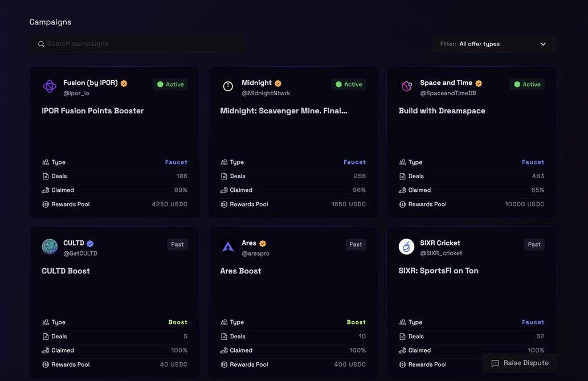
Task: Click the Active status badge on Midnight
Action: pos(349,84)
